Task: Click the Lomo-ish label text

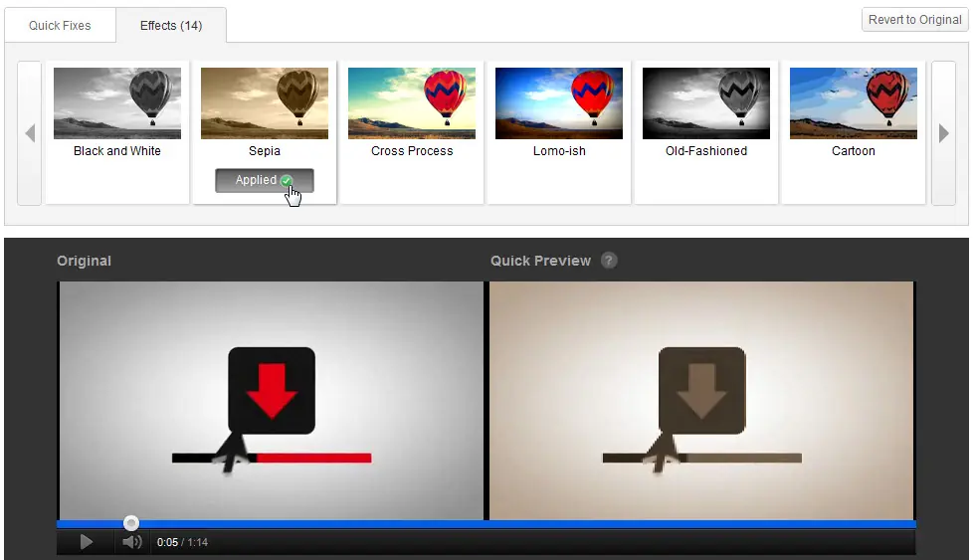Action: 559,151
